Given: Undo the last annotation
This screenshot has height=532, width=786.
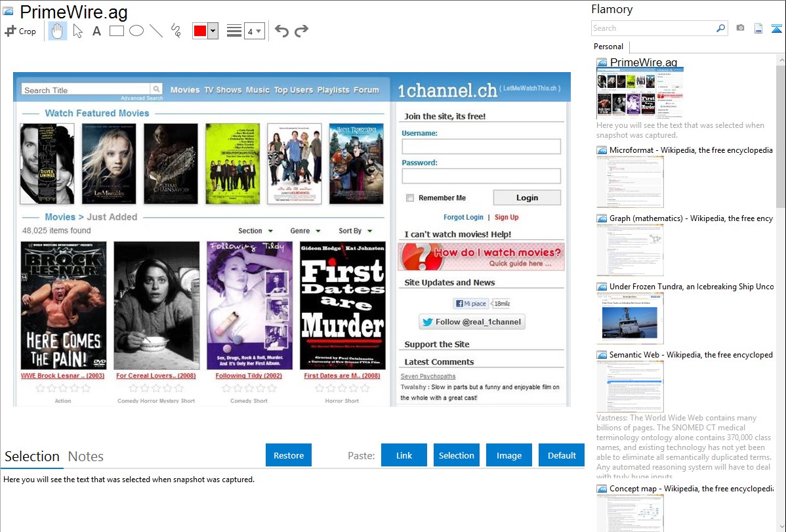Looking at the screenshot, I should click(x=281, y=31).
